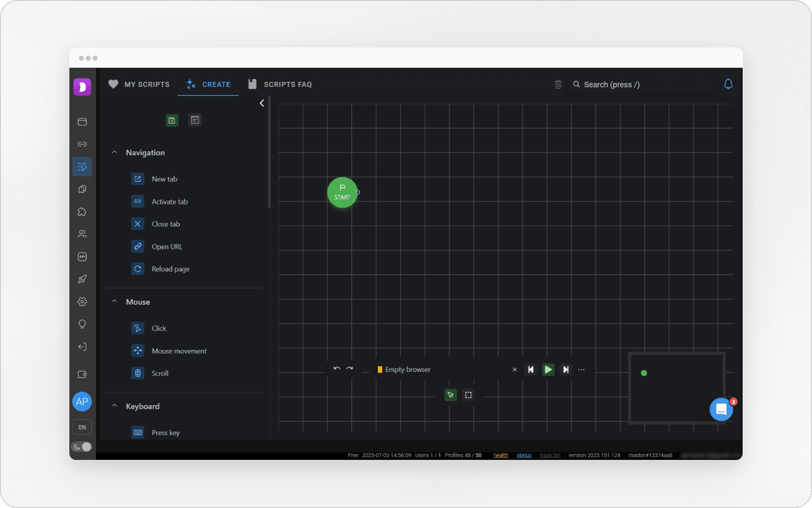Screen dimensions: 812x508
Task: Click the three dots more options
Action: (581, 370)
